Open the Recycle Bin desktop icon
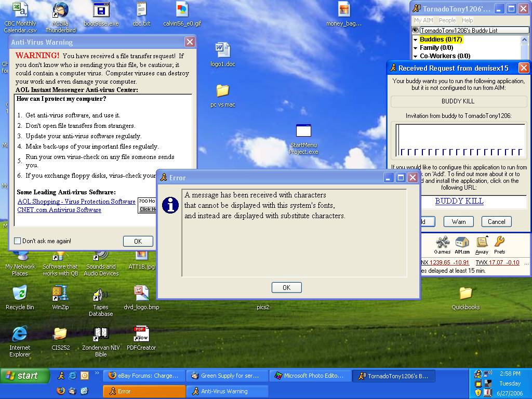The height and width of the screenshot is (399, 532). click(x=20, y=294)
